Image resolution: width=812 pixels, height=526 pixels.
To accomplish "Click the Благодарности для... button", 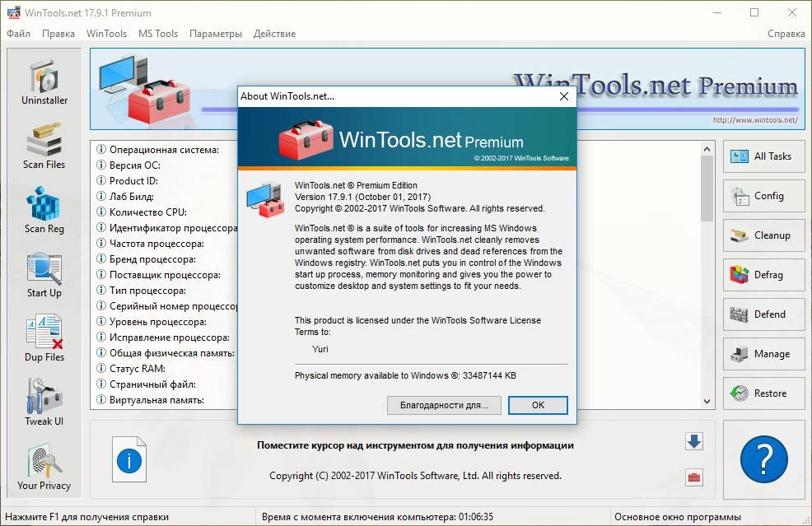I will pos(444,405).
